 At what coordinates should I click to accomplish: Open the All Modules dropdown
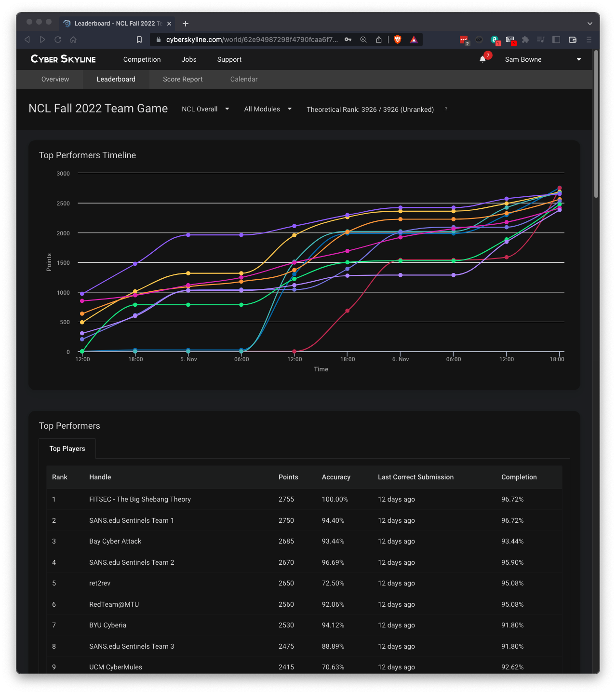268,109
